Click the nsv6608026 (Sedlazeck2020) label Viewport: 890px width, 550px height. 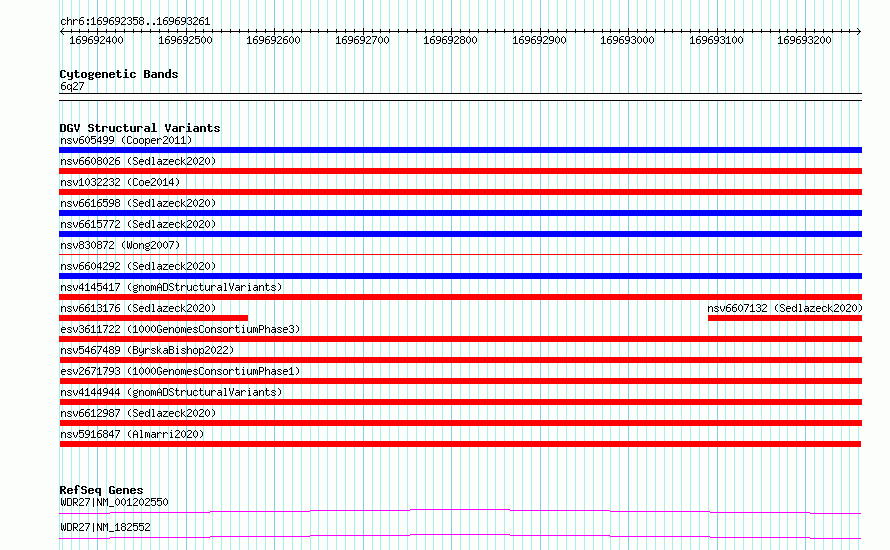pyautogui.click(x=138, y=161)
